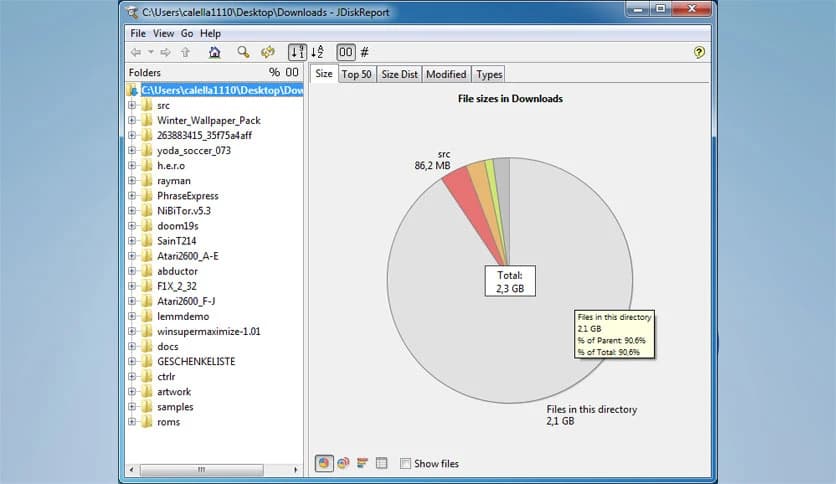Screen dimensions: 836x484
Task: Switch to the Types tab
Action: pos(489,75)
